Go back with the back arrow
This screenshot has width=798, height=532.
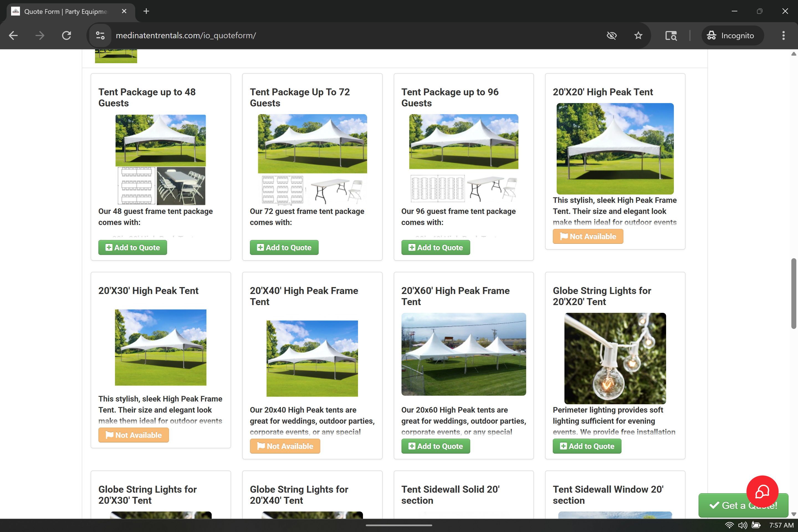pyautogui.click(x=13, y=35)
